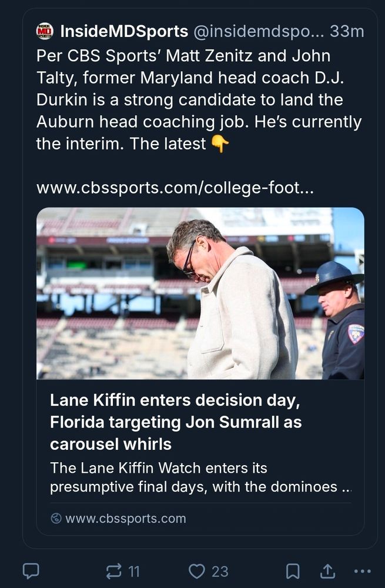View who retweeted by clicking the 11 count

pos(134,569)
